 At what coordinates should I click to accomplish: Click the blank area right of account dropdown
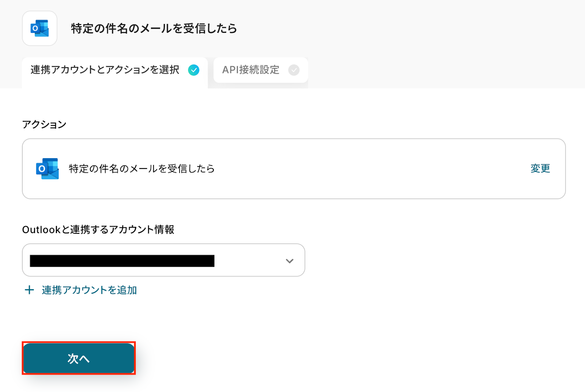[439, 260]
